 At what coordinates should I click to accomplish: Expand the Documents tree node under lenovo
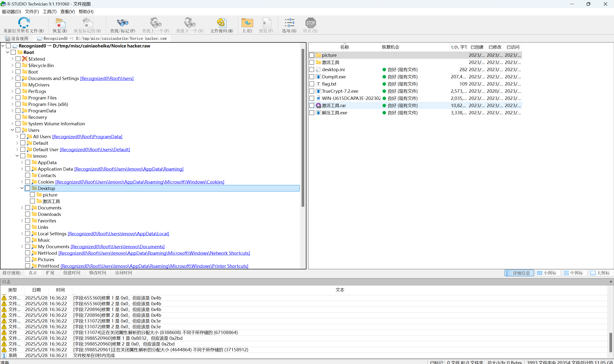click(x=22, y=208)
